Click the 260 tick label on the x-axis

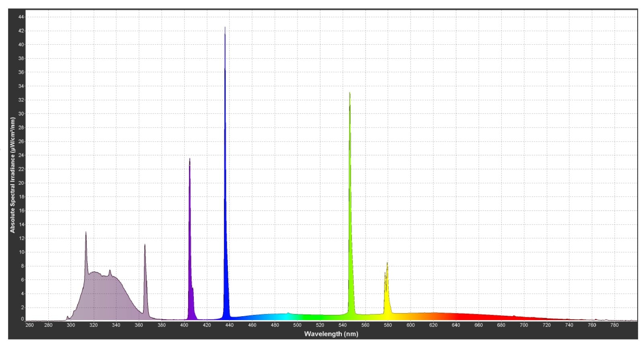click(30, 325)
